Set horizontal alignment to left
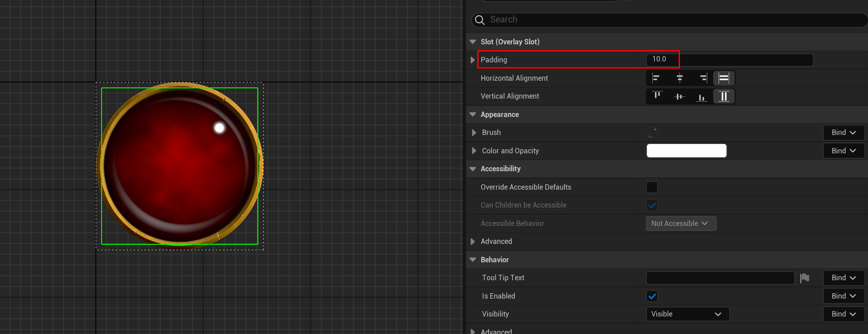The width and height of the screenshot is (868, 334). (x=656, y=78)
